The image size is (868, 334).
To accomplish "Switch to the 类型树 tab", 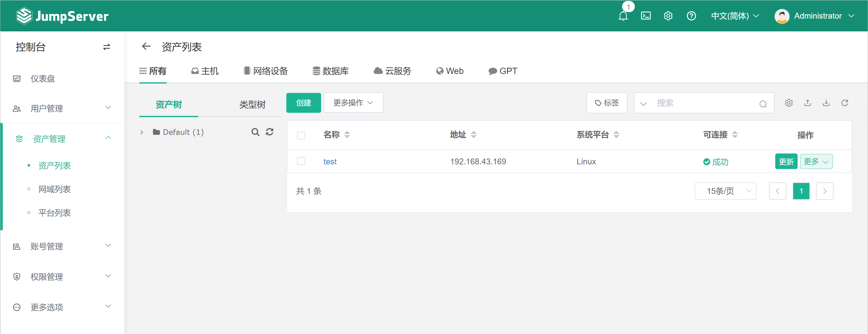I will pos(252,105).
